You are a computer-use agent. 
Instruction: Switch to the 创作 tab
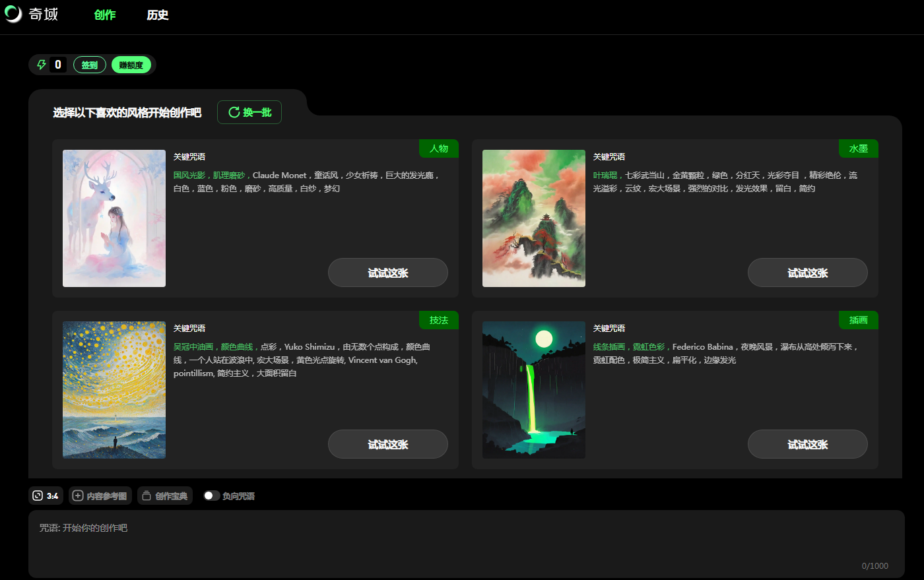pyautogui.click(x=105, y=15)
